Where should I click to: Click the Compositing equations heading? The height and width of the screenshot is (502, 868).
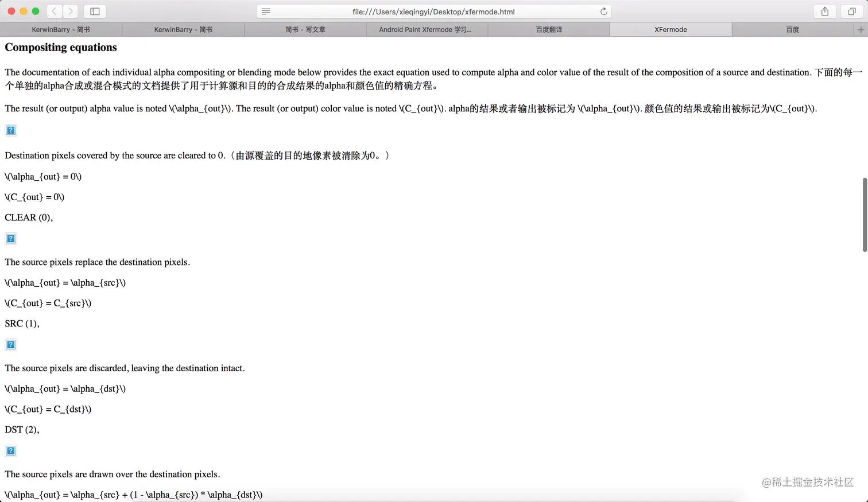click(61, 48)
